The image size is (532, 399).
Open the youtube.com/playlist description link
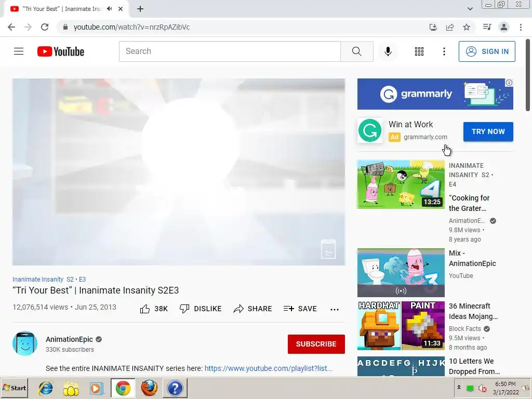tap(269, 368)
